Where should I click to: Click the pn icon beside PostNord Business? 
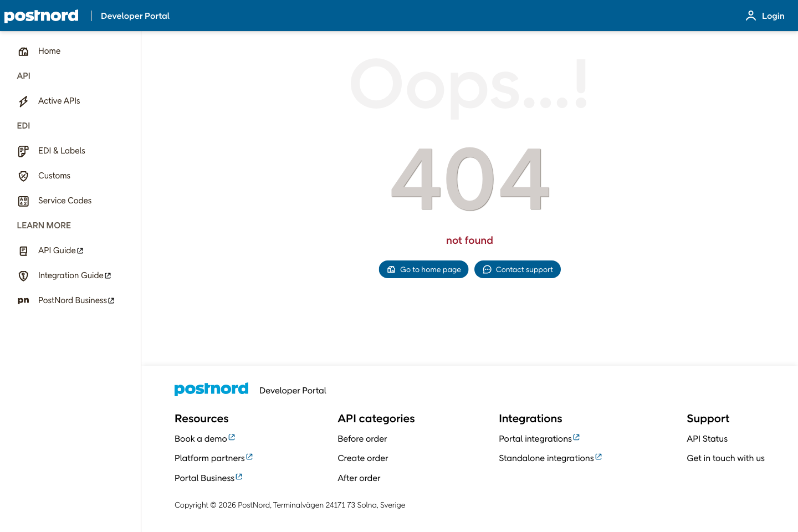coord(23,300)
